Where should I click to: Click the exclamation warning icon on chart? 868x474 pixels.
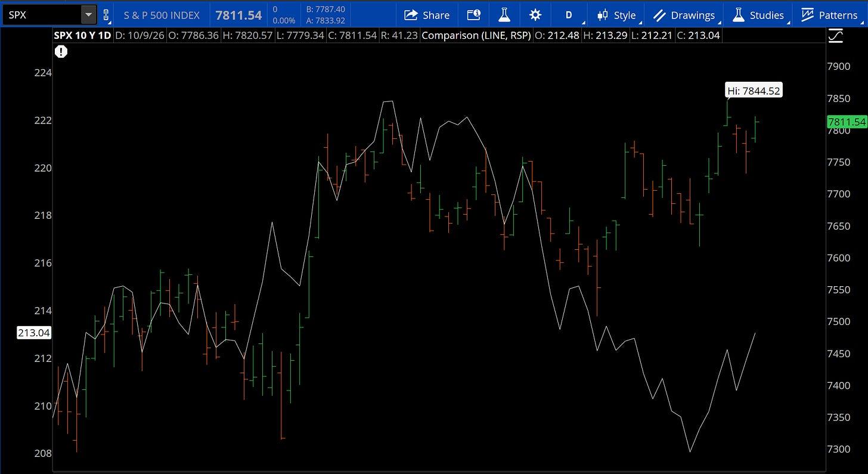pos(61,52)
